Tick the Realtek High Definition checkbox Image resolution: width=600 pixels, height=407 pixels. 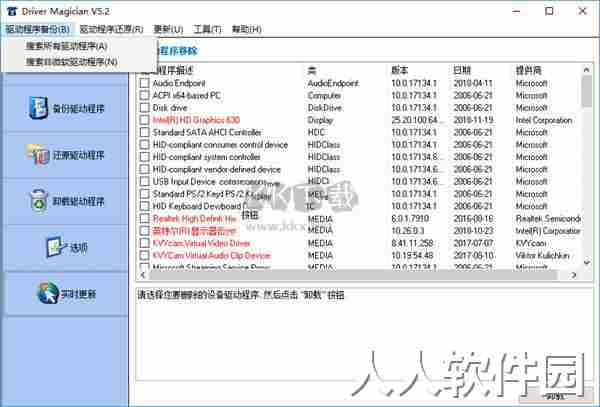pyautogui.click(x=144, y=218)
